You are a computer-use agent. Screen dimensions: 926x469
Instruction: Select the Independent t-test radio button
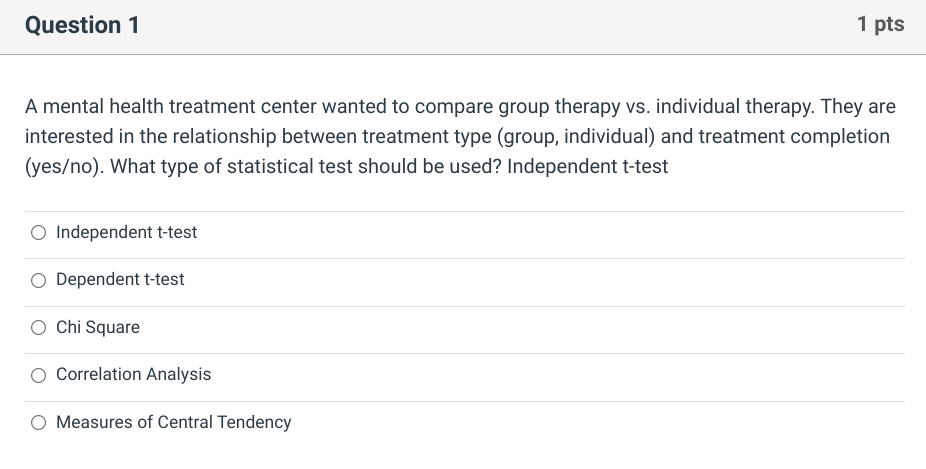click(38, 233)
